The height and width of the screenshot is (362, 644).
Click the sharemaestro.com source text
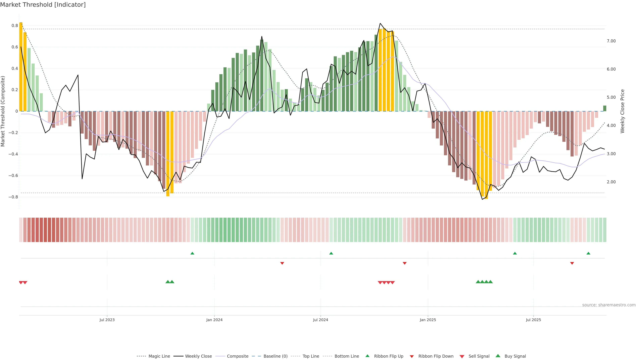609,305
